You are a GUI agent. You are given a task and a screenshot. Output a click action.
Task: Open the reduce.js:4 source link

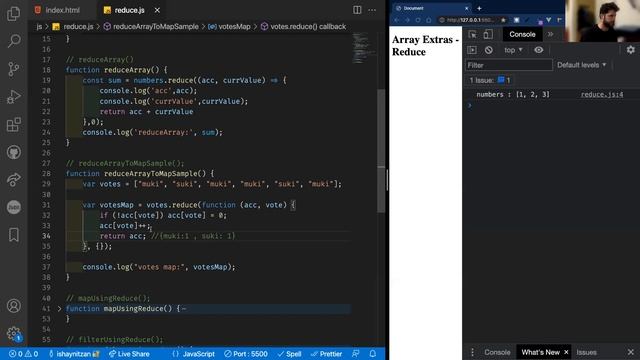602,94
